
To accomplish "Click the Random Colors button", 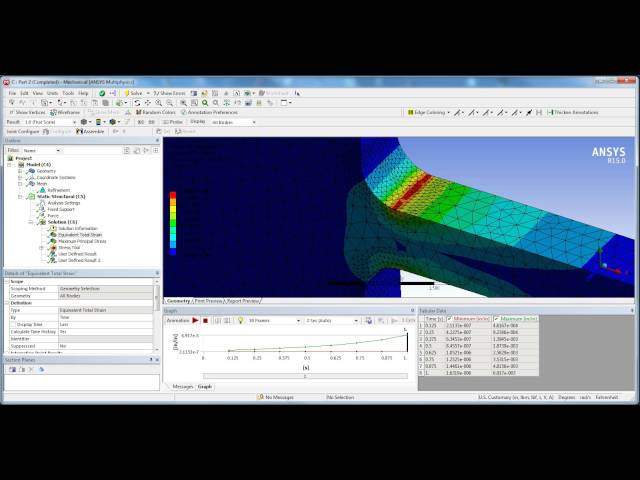I will 156,112.
